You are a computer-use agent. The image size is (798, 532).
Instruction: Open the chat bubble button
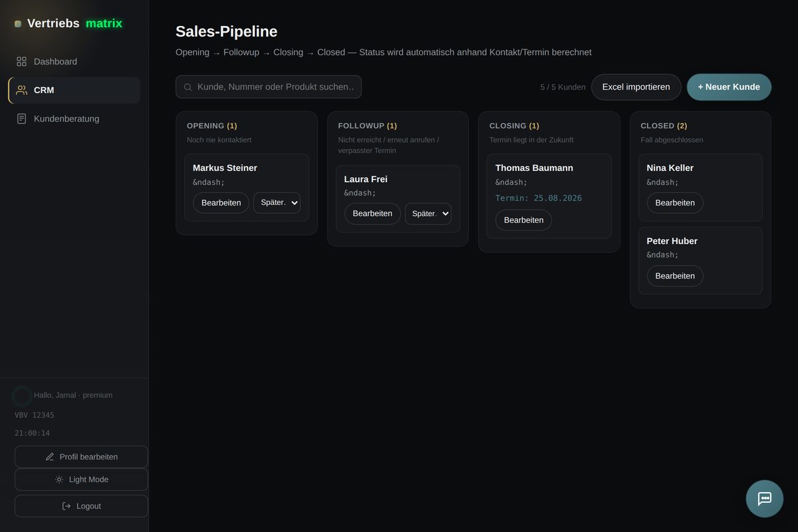(x=765, y=499)
